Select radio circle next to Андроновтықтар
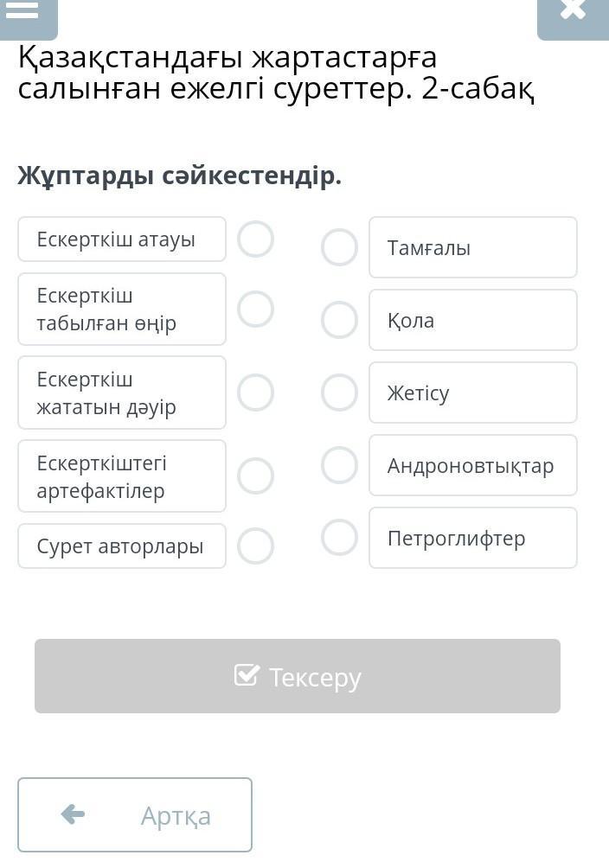 tap(339, 465)
